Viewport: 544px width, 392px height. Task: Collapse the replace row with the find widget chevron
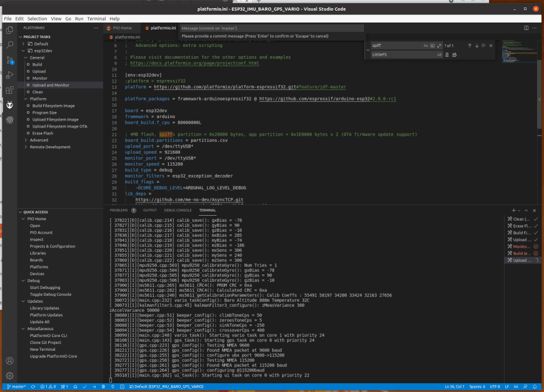368,50
